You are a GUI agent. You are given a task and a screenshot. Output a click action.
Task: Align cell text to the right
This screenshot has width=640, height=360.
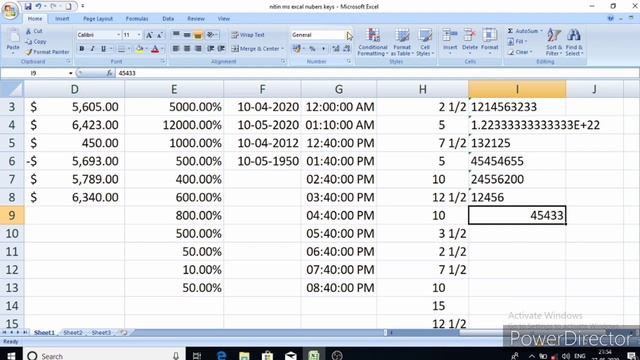coord(198,49)
